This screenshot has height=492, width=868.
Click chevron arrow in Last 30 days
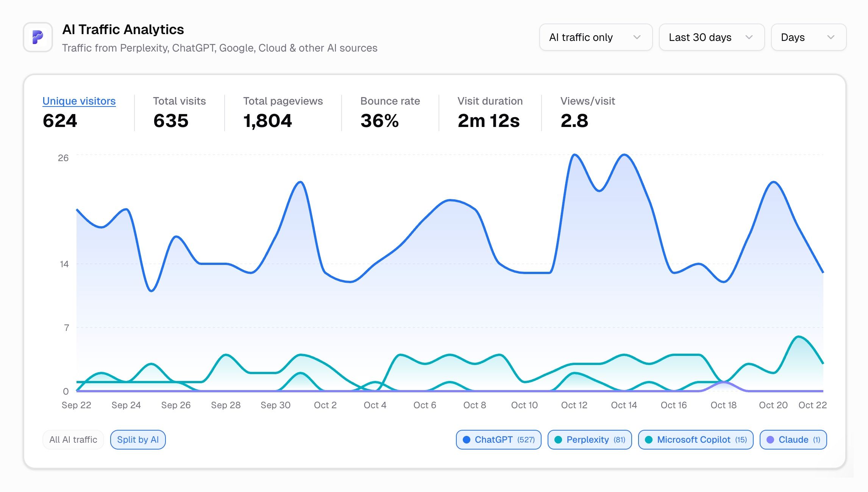(x=749, y=37)
